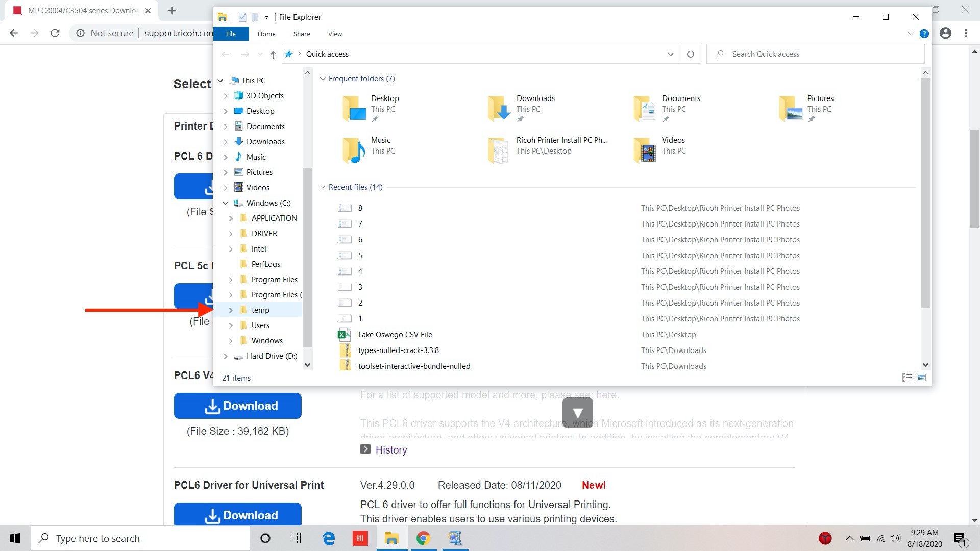Open Chrome from the taskbar
Viewport: 980px width, 551px height.
pos(423,538)
